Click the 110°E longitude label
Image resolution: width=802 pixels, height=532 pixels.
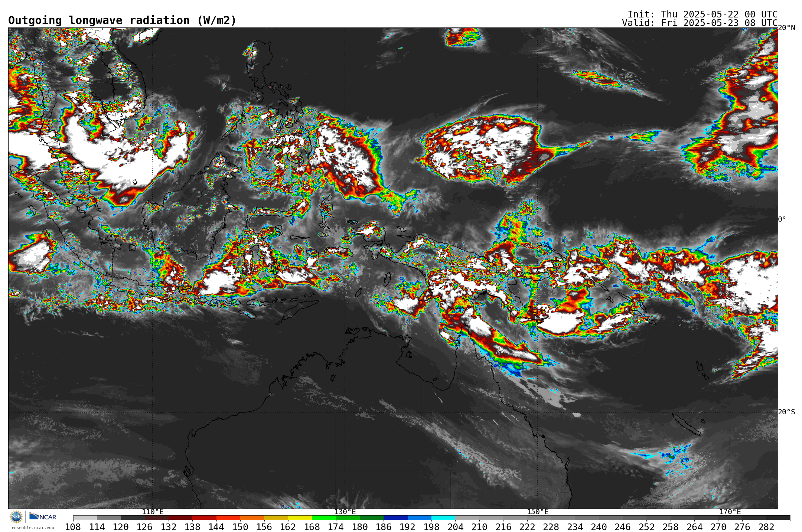click(153, 512)
